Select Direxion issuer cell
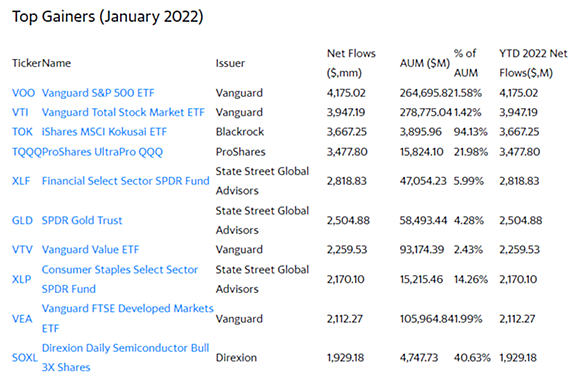Viewport: 586px width, 380px height. pos(236,358)
